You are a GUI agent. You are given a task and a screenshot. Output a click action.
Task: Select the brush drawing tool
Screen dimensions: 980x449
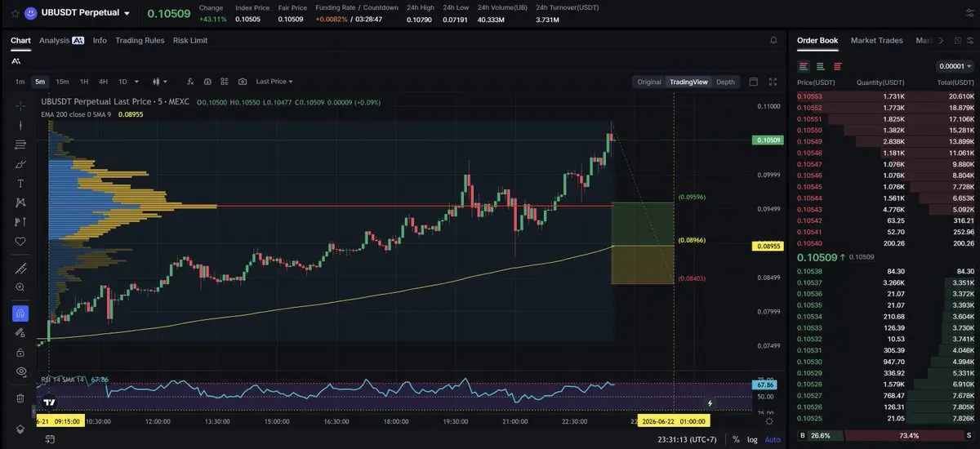(20, 164)
